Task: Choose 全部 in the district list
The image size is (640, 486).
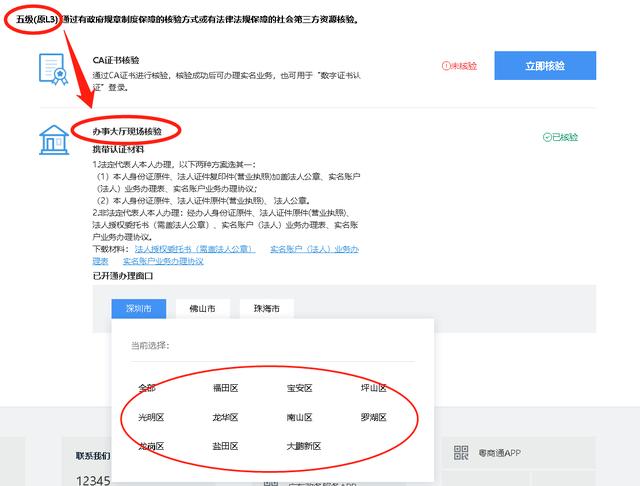Action: pyautogui.click(x=147, y=388)
